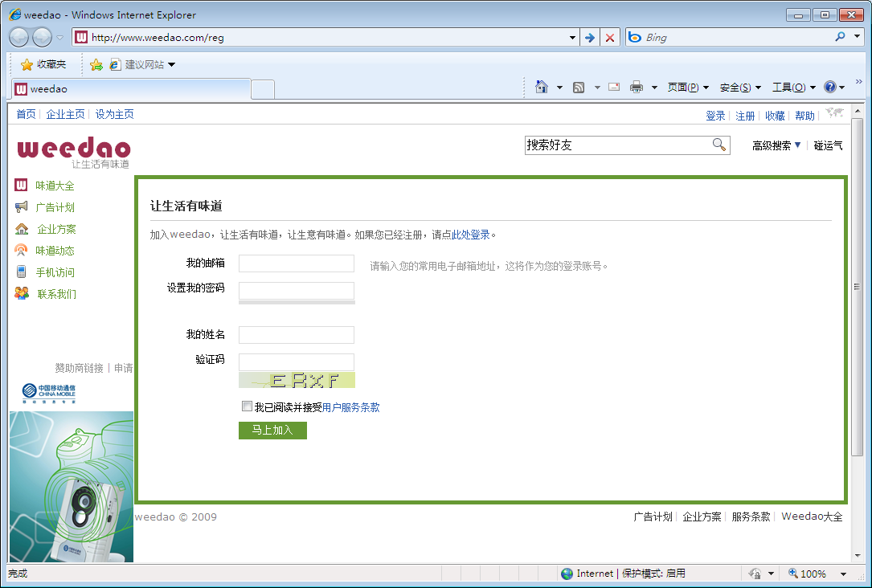Select the weedao browser tab

click(131, 89)
